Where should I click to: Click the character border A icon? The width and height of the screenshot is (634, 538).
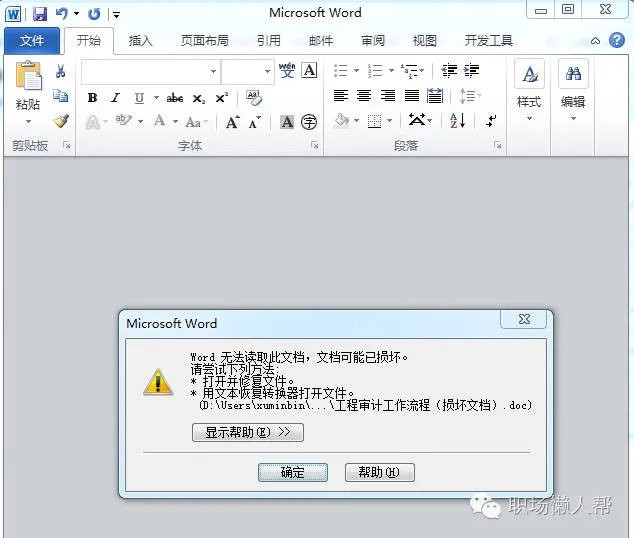click(x=309, y=70)
